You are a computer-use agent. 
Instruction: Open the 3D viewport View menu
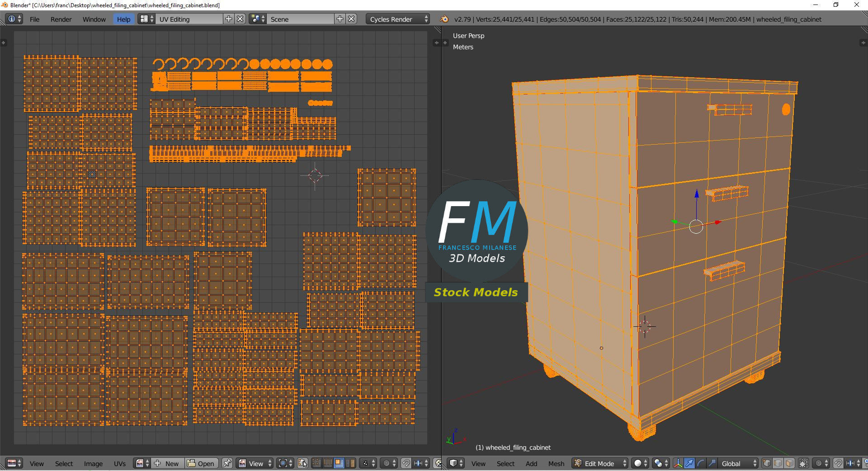pos(478,463)
